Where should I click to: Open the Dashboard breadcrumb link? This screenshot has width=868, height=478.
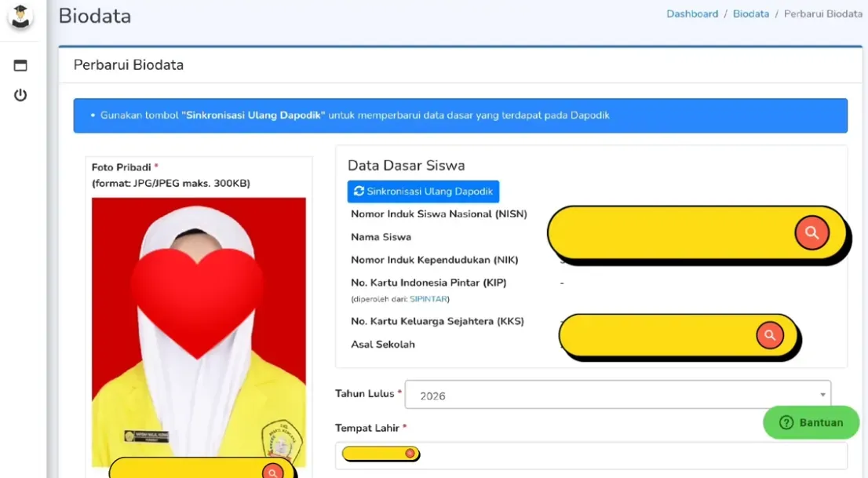(x=692, y=14)
